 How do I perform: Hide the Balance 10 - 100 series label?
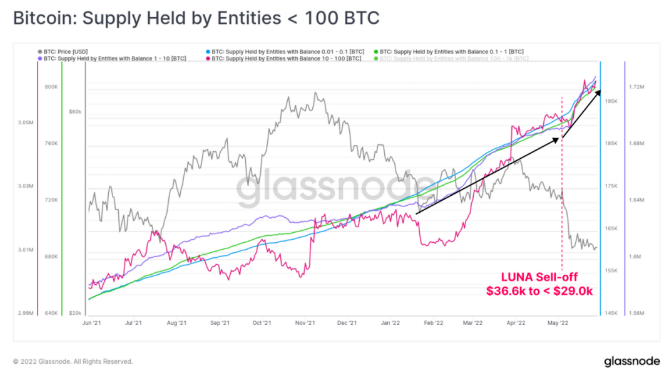[x=286, y=59]
